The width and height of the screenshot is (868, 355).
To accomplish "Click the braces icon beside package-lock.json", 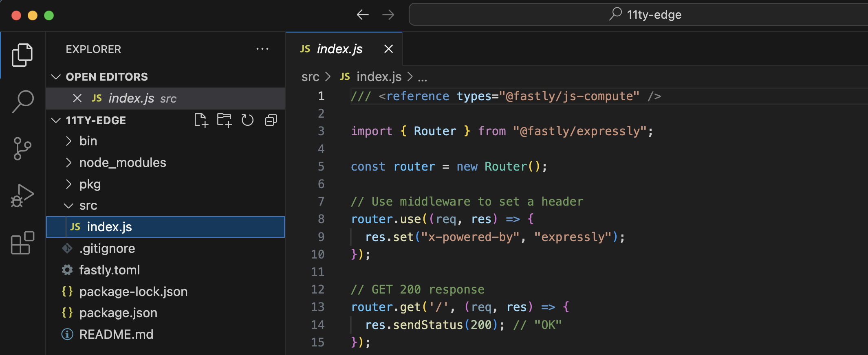I will (67, 291).
